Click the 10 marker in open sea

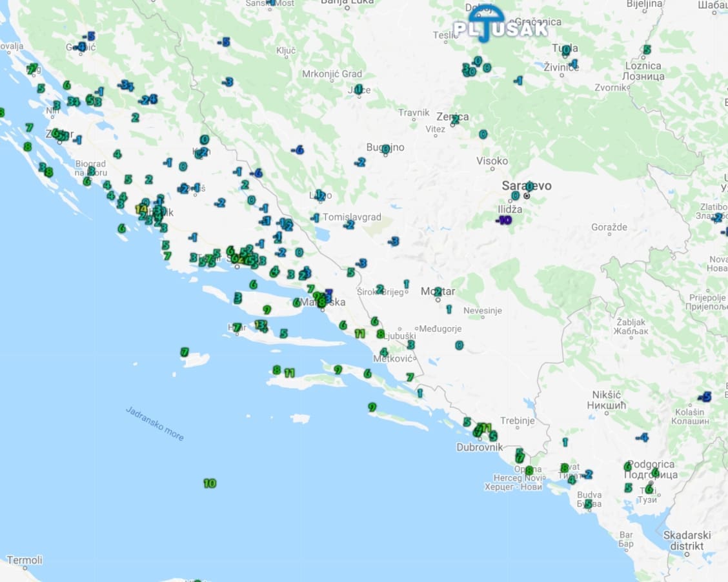point(209,483)
